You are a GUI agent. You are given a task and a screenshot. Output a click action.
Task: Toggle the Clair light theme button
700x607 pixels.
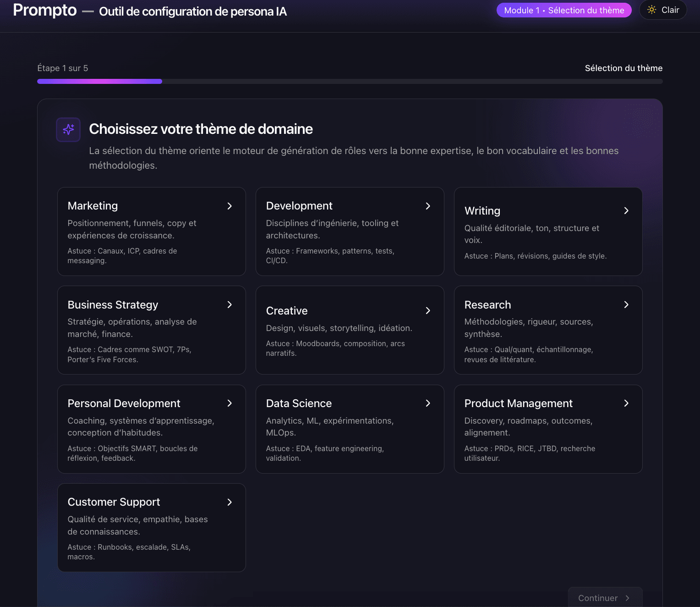tap(663, 10)
